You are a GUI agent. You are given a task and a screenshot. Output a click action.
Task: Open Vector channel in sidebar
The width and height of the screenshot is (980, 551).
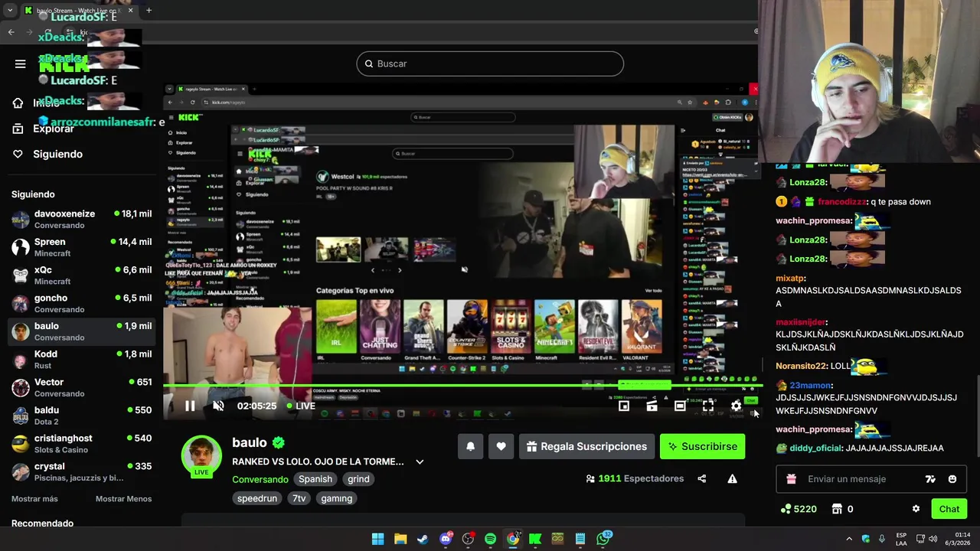click(81, 387)
